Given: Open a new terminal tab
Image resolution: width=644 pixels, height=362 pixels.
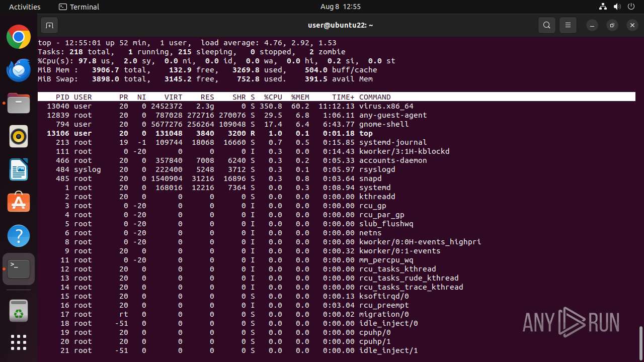Looking at the screenshot, I should tap(49, 25).
